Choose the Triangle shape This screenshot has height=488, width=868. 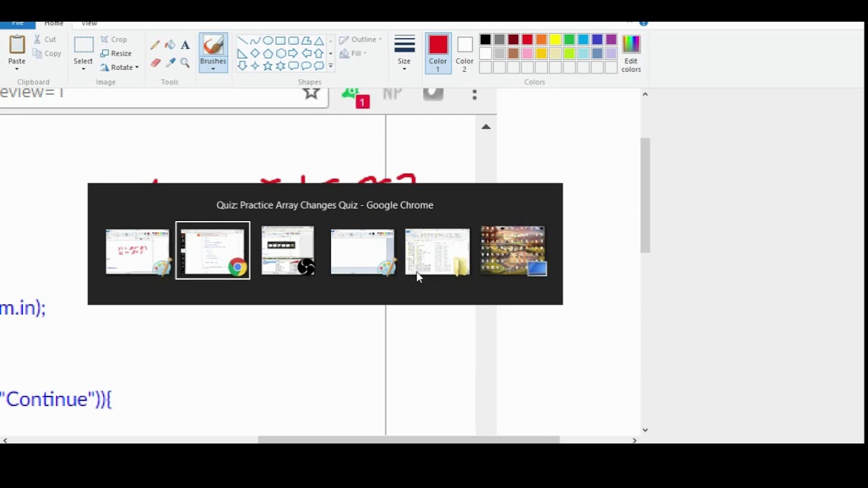click(x=318, y=41)
